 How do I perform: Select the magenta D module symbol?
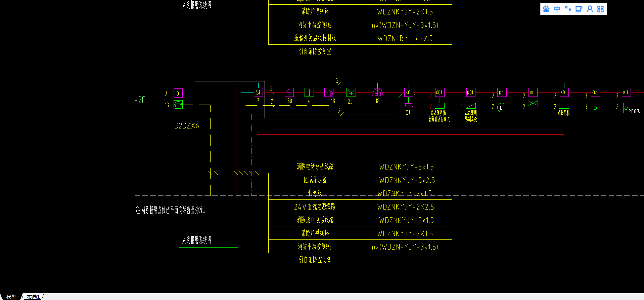pos(178,93)
